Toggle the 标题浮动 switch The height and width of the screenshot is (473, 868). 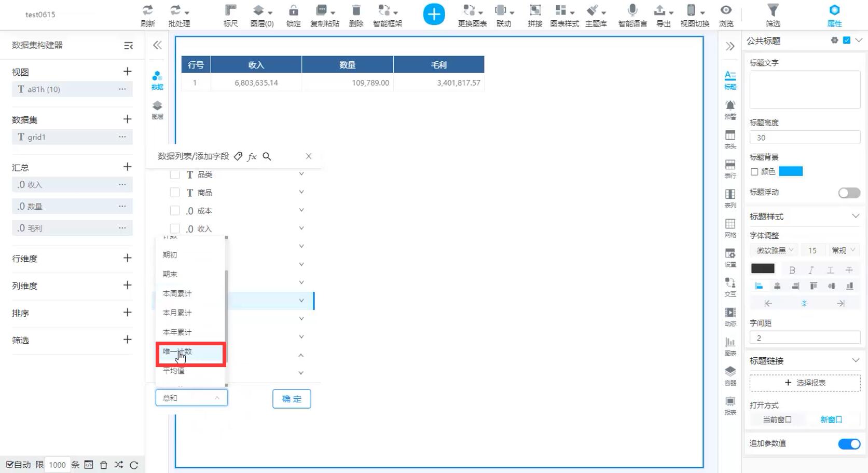click(x=849, y=193)
